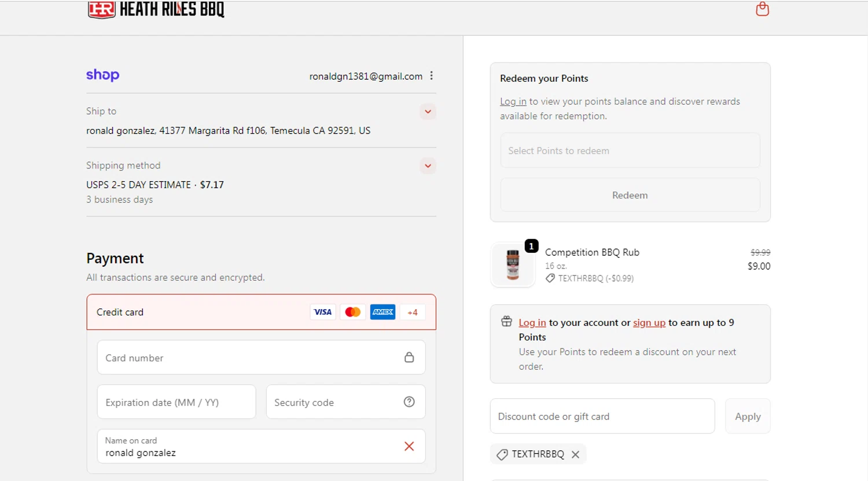Focus the Card number field
The image size is (868, 481).
(261, 358)
